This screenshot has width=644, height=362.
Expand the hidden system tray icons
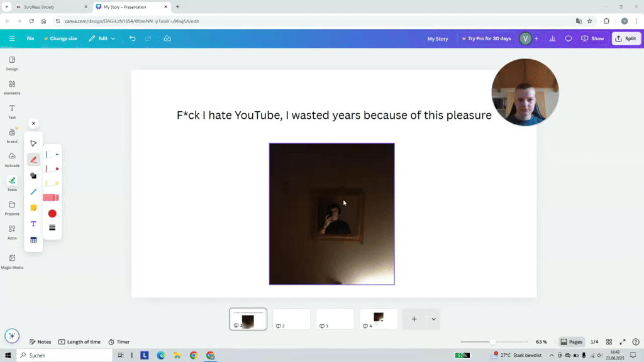[550, 355]
